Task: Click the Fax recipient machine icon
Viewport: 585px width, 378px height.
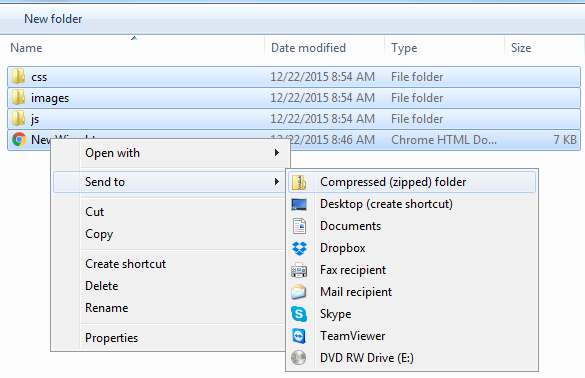Action: click(299, 270)
